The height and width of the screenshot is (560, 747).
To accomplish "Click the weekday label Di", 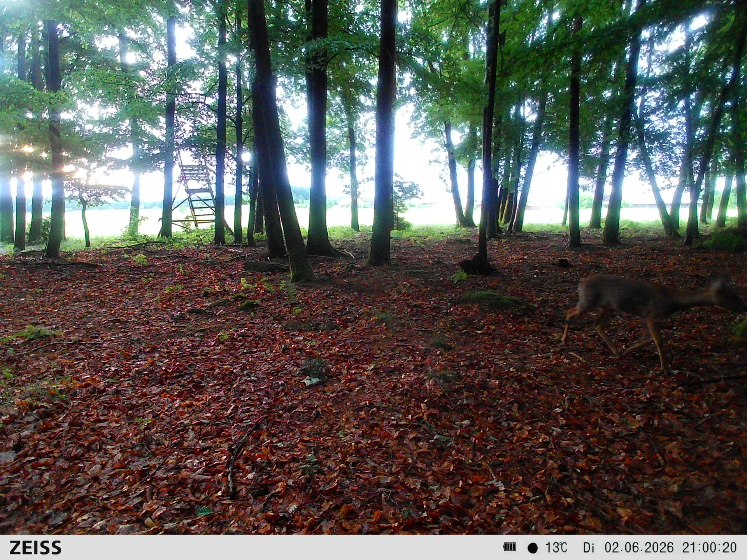I will tap(588, 548).
